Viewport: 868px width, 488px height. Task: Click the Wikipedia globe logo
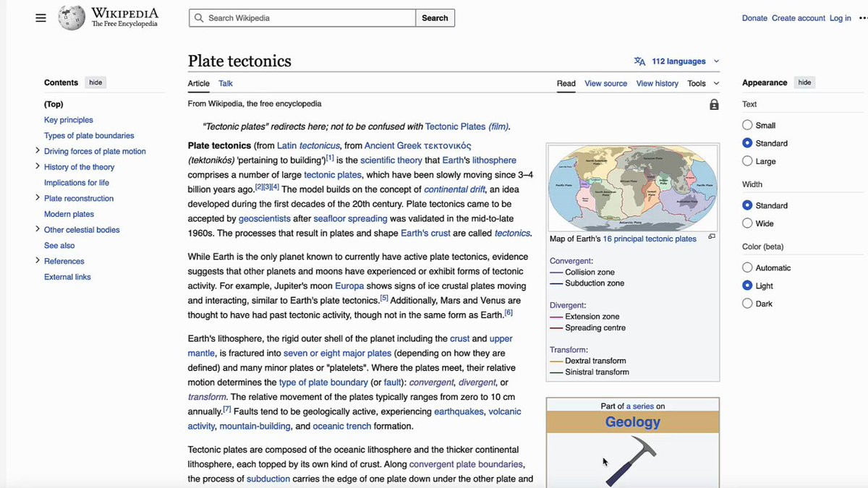tap(72, 18)
